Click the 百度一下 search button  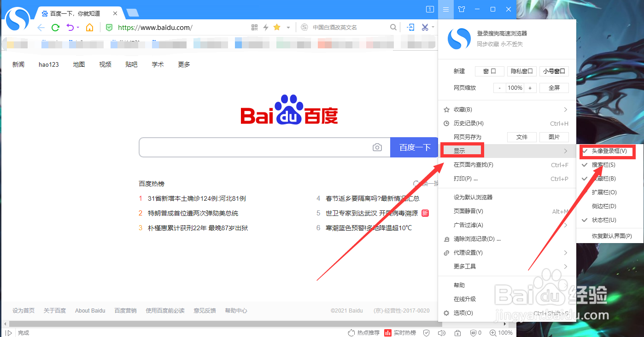coord(414,147)
